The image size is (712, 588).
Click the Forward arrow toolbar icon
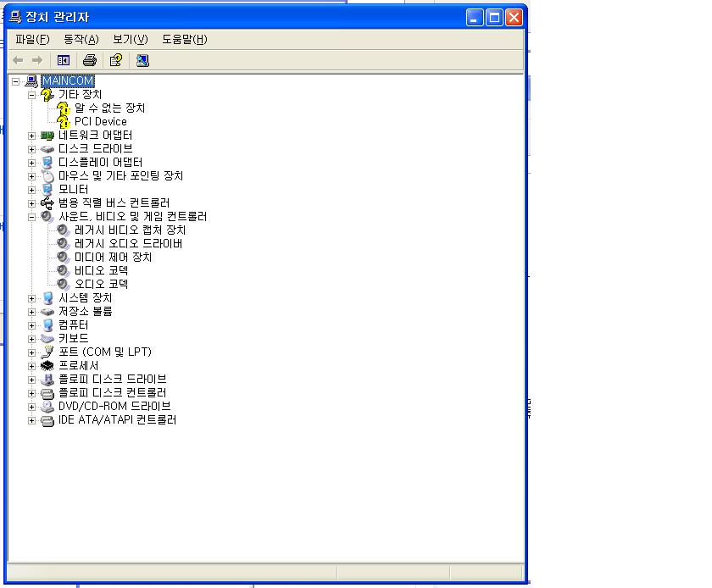click(x=37, y=60)
